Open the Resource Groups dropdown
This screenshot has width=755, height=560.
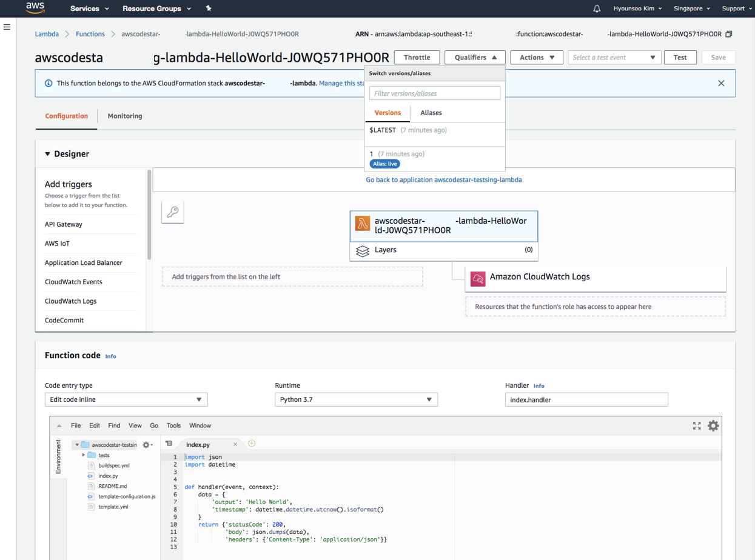coord(156,8)
